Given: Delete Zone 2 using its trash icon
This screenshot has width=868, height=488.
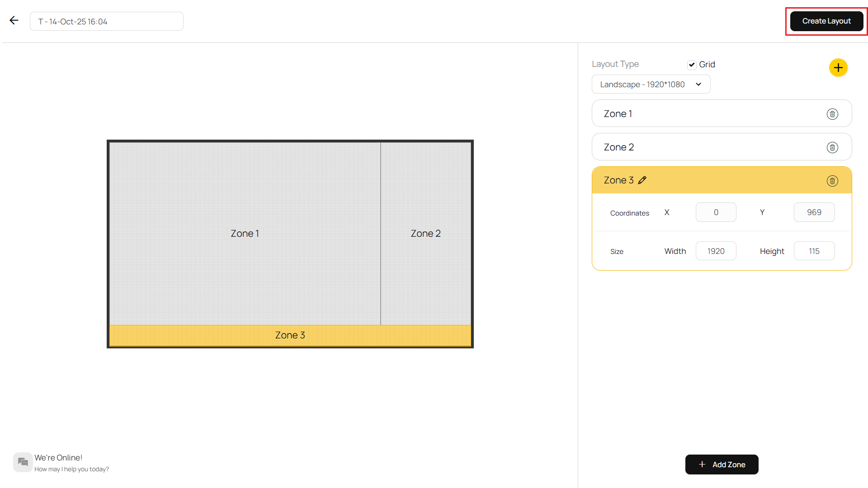Looking at the screenshot, I should (832, 147).
